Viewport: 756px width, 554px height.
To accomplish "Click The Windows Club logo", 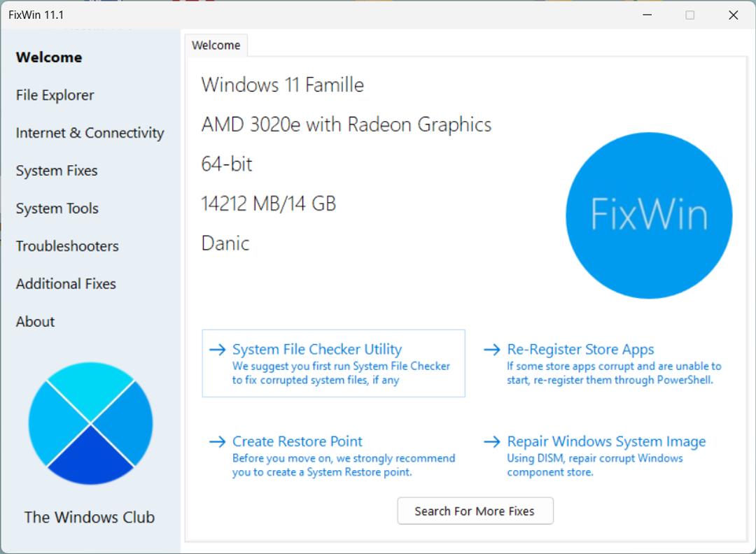I will click(90, 422).
